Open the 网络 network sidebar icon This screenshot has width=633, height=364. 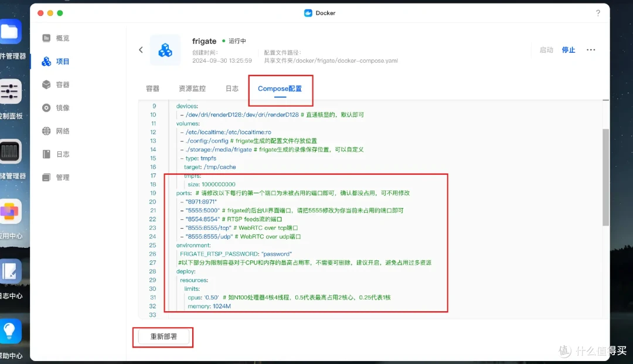[46, 131]
